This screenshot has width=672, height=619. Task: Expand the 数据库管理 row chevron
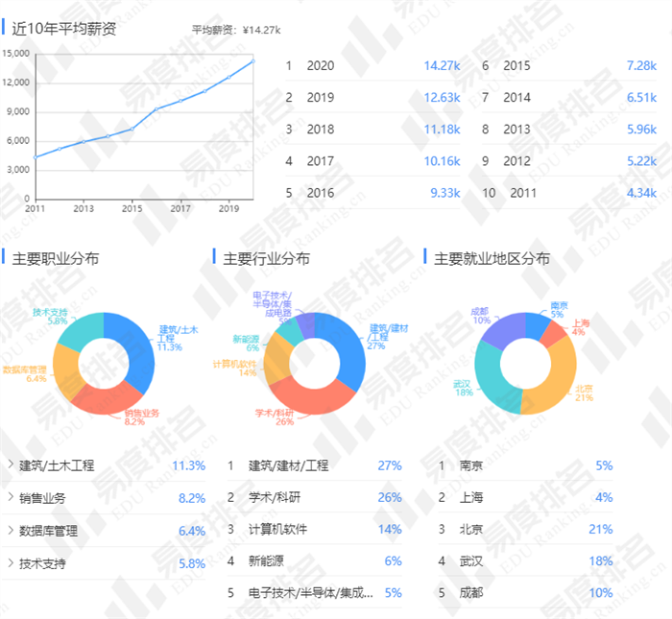pos(11,531)
